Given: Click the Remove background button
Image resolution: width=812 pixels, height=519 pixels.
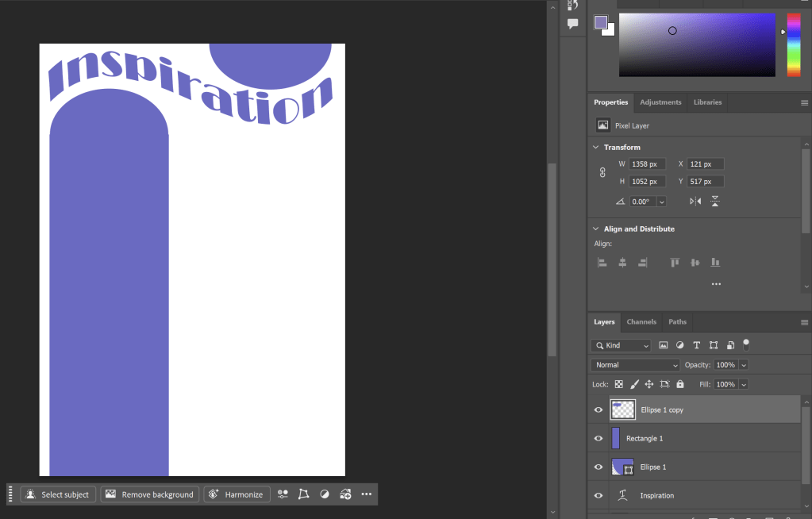Looking at the screenshot, I should coord(149,494).
